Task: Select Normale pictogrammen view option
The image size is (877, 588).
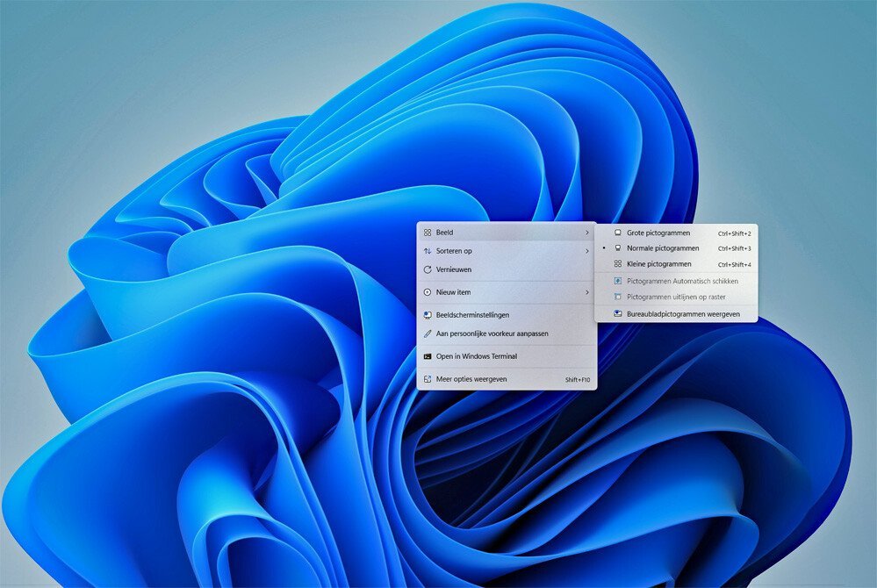Action: [x=676, y=248]
